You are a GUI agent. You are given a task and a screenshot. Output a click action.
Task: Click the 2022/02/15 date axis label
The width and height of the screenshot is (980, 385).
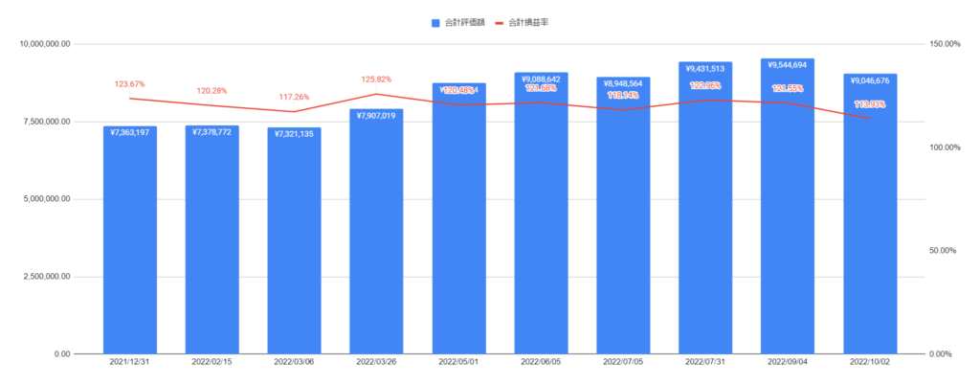pyautogui.click(x=212, y=362)
